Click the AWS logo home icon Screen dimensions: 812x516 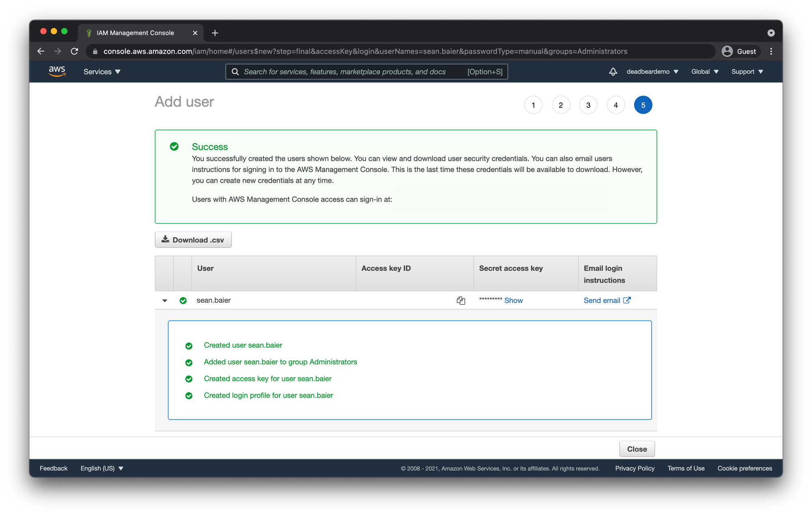click(57, 71)
